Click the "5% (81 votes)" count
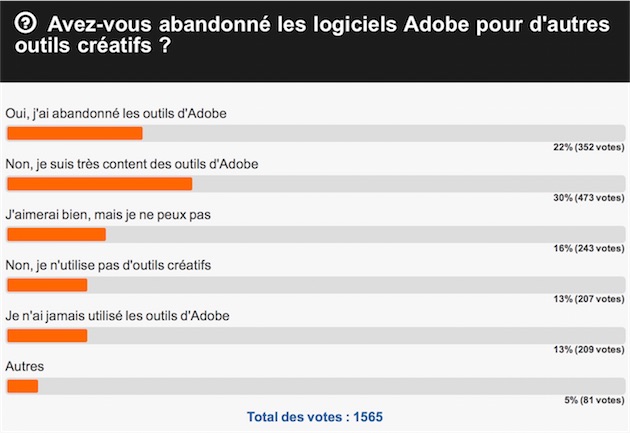Screen dimensions: 630x433 coord(593,400)
